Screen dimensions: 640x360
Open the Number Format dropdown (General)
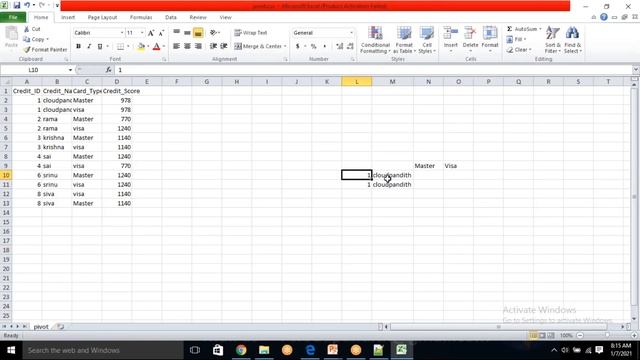(351, 33)
